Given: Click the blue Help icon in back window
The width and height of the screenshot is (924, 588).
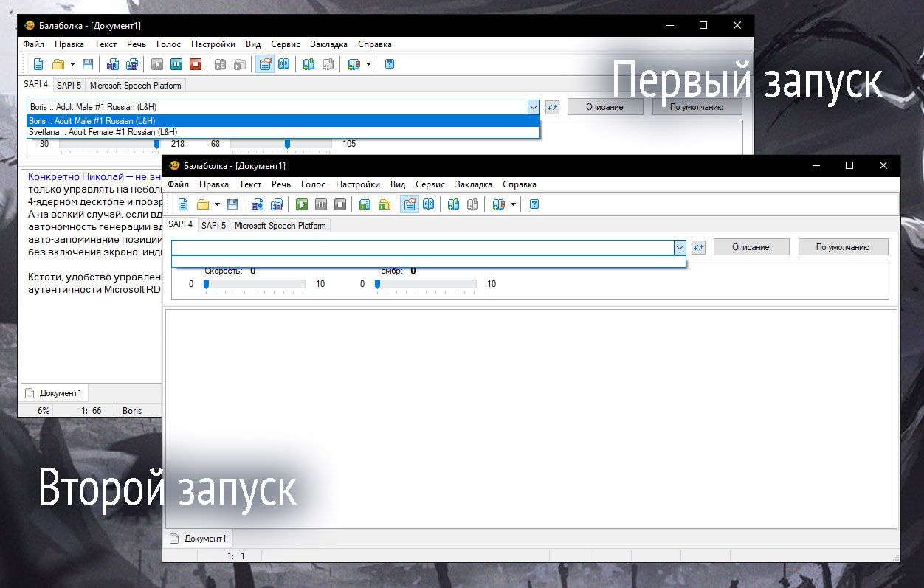Looking at the screenshot, I should (390, 64).
